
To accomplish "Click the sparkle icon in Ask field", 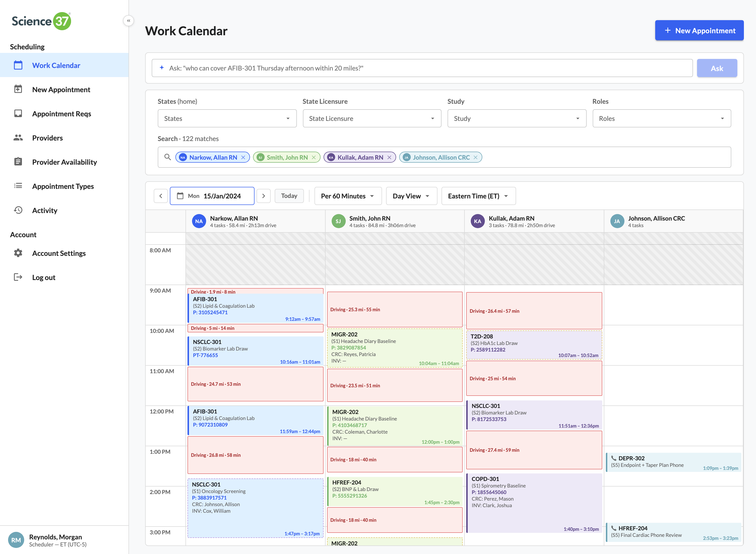I will [162, 68].
